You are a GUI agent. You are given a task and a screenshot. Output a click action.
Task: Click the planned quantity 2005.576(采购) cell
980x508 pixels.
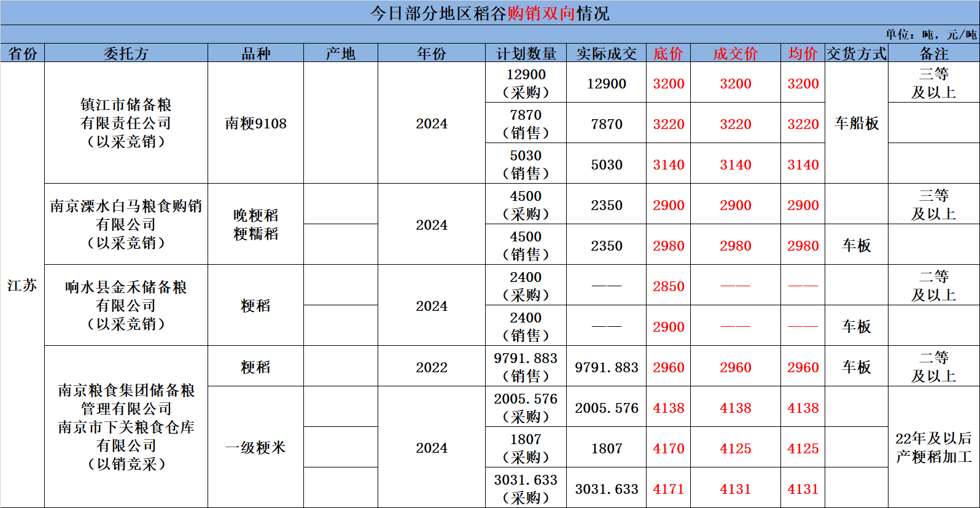[526, 407]
